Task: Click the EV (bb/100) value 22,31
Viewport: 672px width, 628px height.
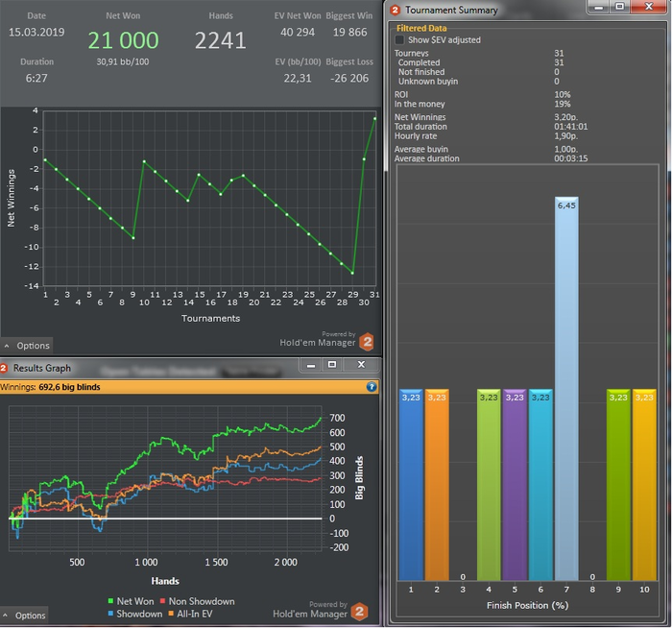Action: (298, 78)
